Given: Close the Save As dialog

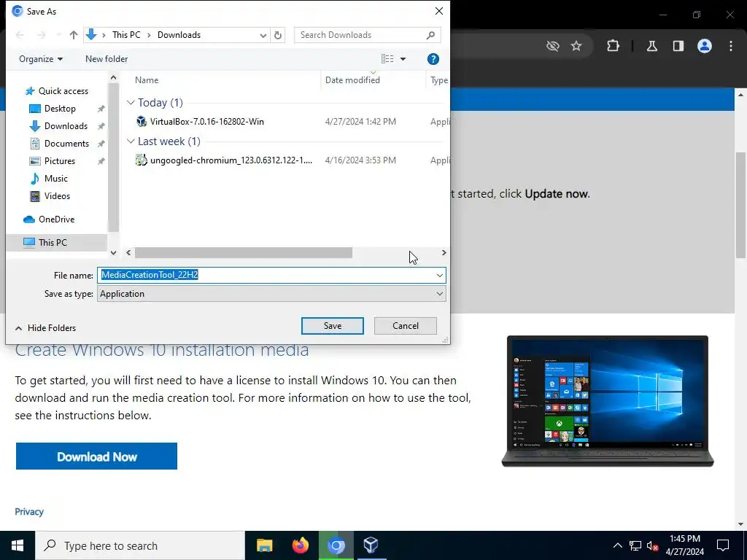Looking at the screenshot, I should (x=438, y=11).
